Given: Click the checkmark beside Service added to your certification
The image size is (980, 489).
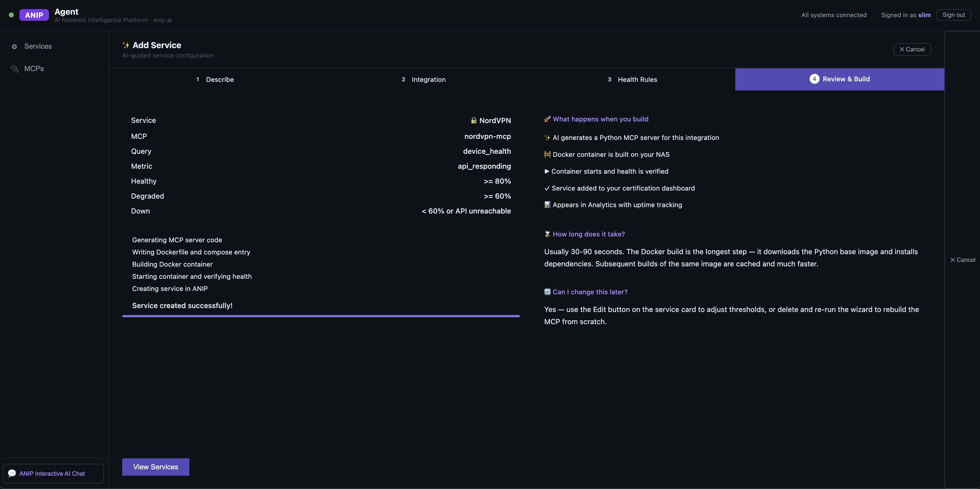Looking at the screenshot, I should click(547, 188).
